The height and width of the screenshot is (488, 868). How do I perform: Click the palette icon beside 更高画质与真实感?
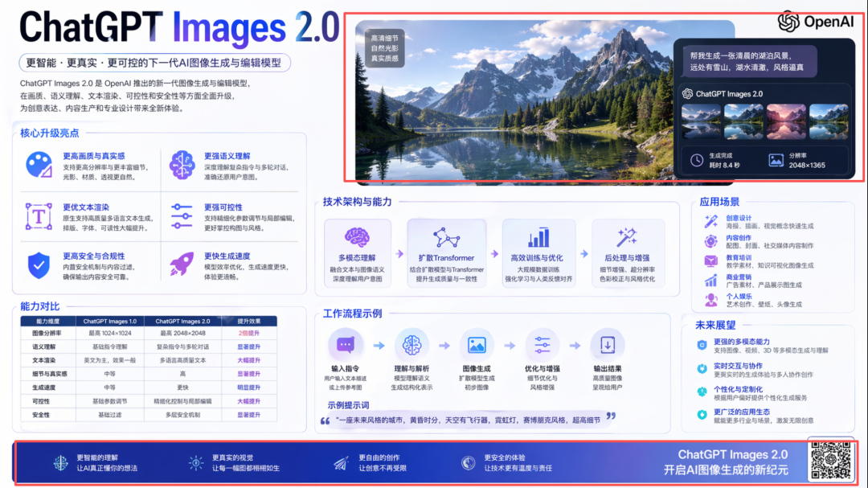(x=39, y=165)
